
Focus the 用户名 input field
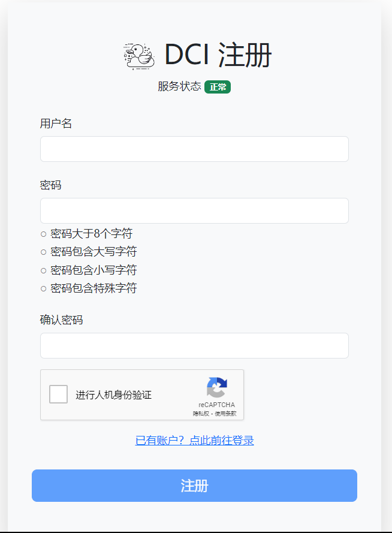click(194, 149)
